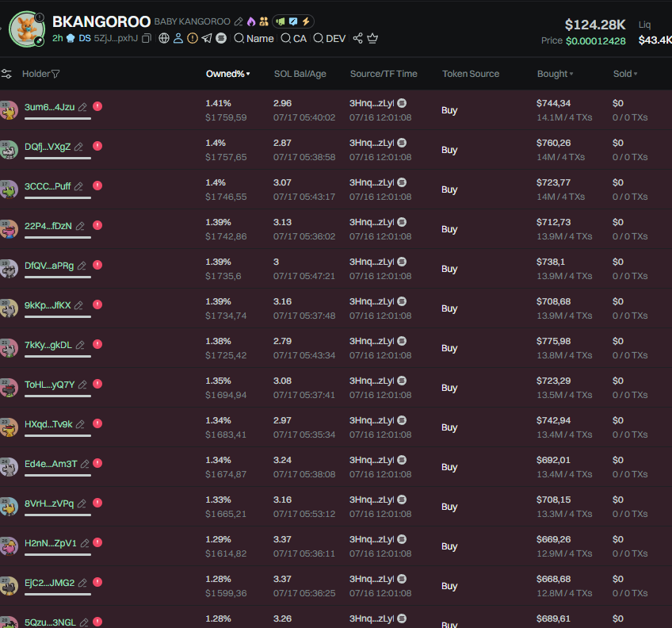Click red alert badge on 8VrH...zVPq row
672x628 pixels.
[97, 503]
